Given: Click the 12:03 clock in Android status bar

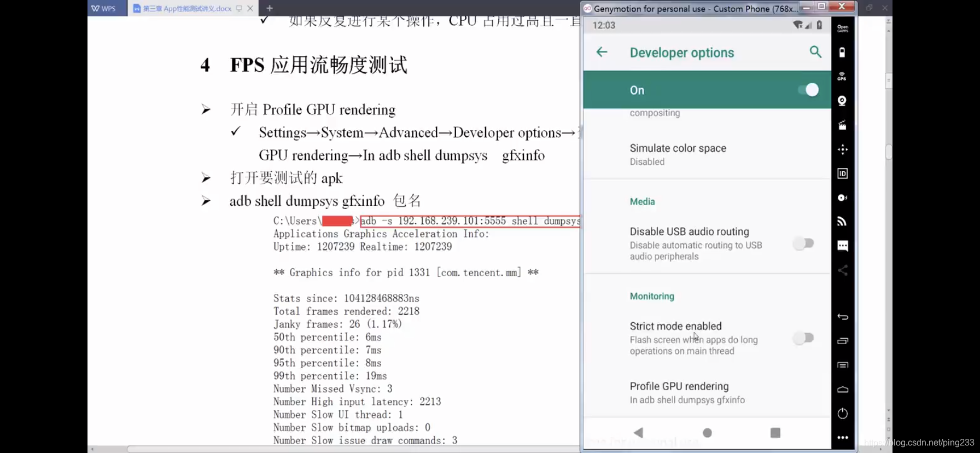Looking at the screenshot, I should point(604,25).
